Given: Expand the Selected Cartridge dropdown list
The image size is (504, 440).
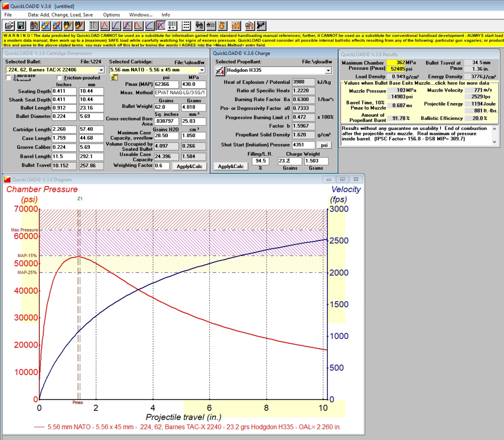Looking at the screenshot, I should pyautogui.click(x=202, y=70).
